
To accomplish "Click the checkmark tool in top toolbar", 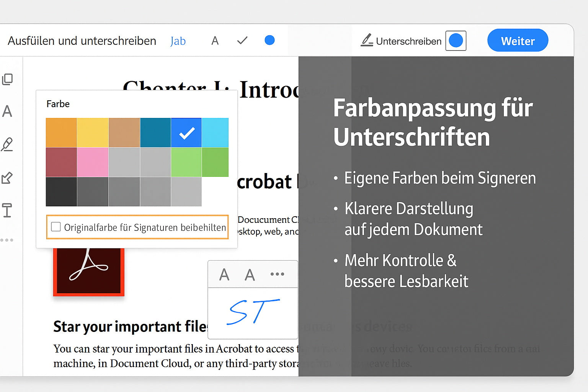I will pos(242,41).
